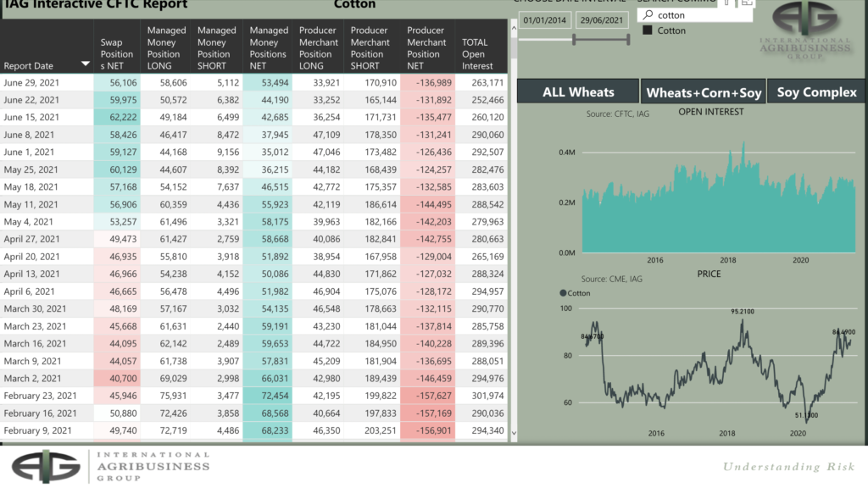The image size is (868, 488).
Task: Open the ALL Wheats report page
Action: pyautogui.click(x=578, y=91)
